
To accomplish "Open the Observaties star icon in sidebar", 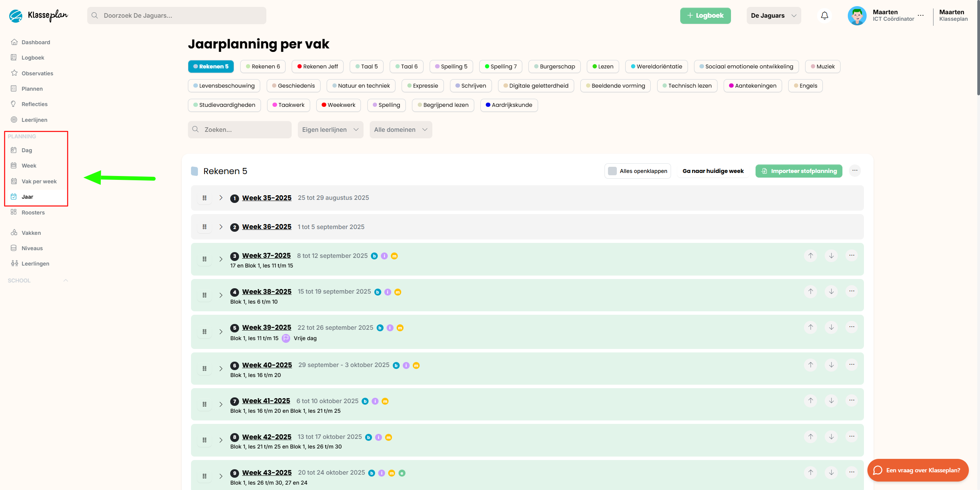I will [14, 73].
